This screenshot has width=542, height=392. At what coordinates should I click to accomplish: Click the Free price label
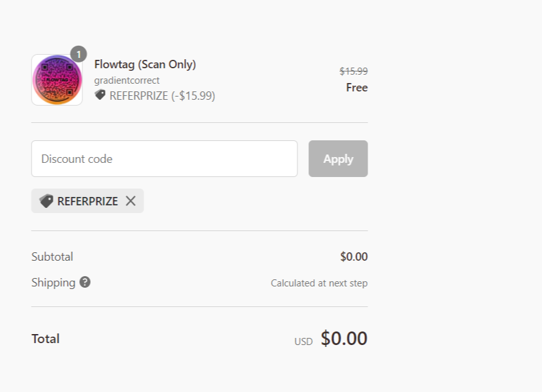click(x=357, y=88)
